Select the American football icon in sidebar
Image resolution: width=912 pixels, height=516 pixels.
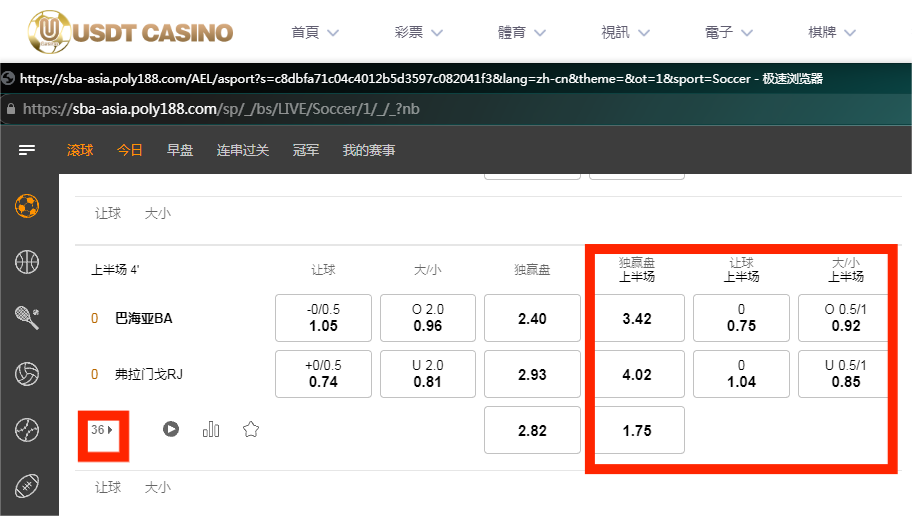27,486
